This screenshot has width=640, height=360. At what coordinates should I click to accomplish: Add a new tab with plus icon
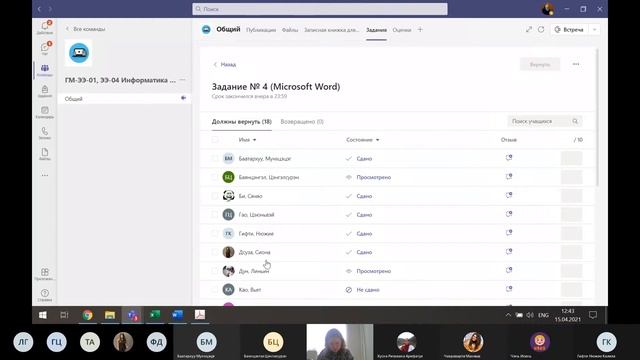(420, 29)
